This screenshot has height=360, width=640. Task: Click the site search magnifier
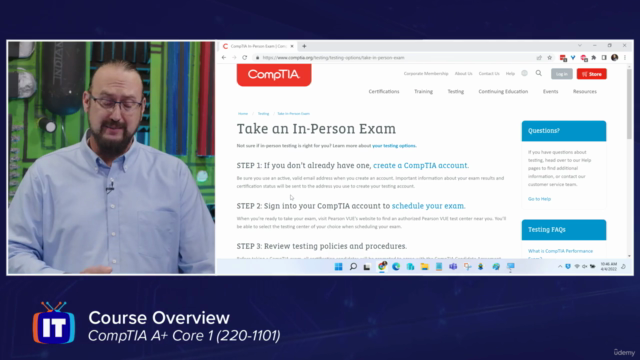(539, 73)
